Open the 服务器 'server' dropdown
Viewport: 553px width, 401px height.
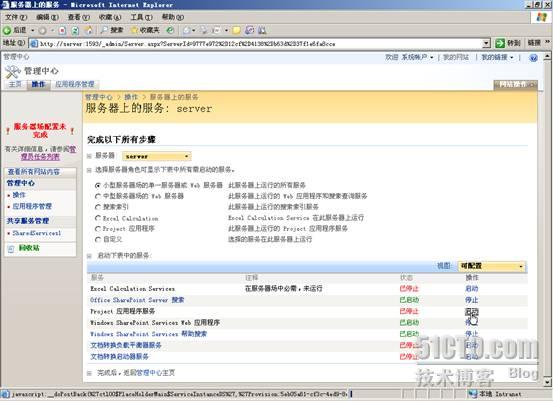[157, 156]
